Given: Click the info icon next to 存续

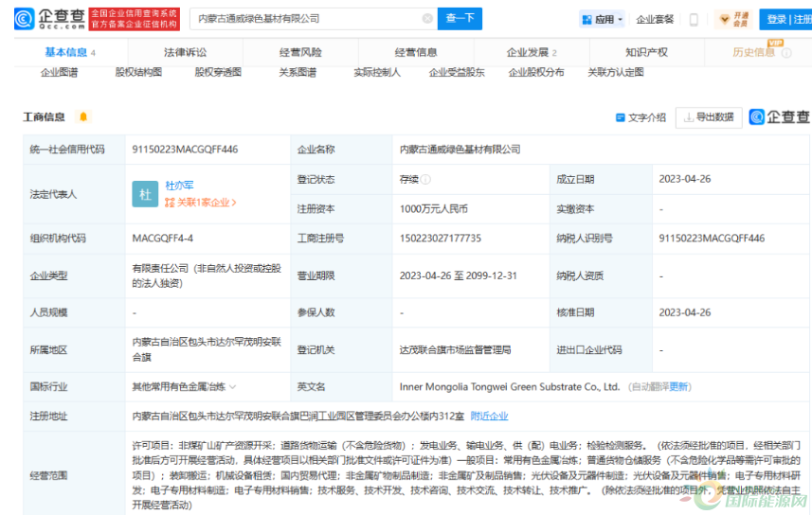Looking at the screenshot, I should (425, 180).
